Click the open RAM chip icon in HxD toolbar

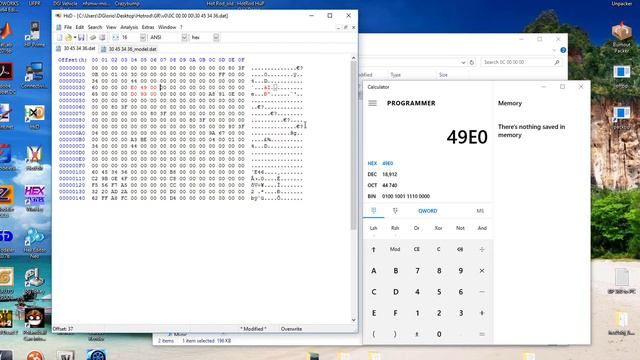pos(93,38)
